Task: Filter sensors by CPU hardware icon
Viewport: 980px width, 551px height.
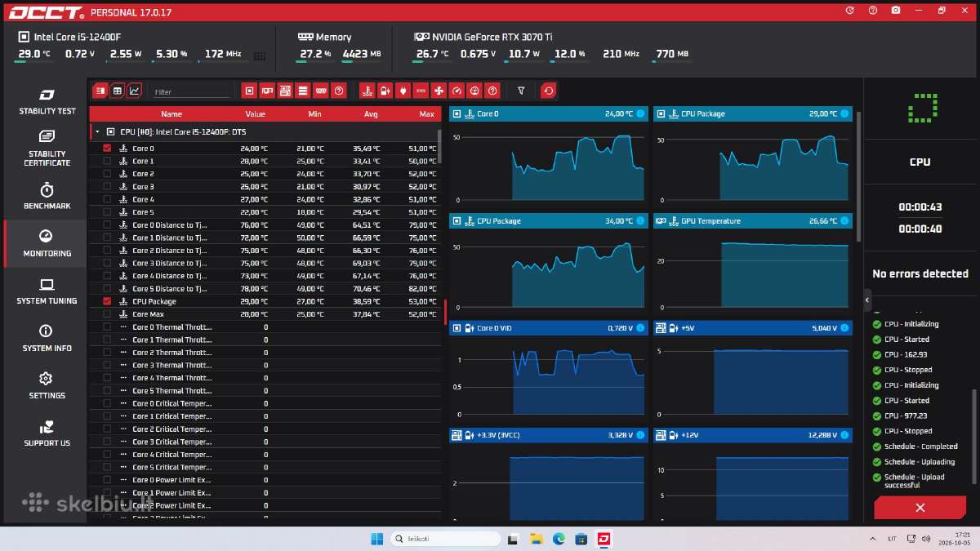Action: [250, 91]
